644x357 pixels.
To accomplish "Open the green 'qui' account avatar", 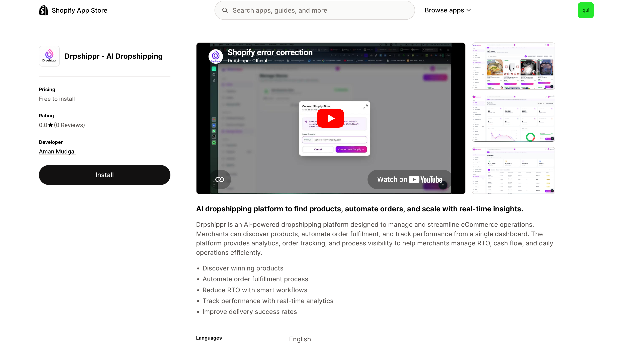I will (x=585, y=10).
